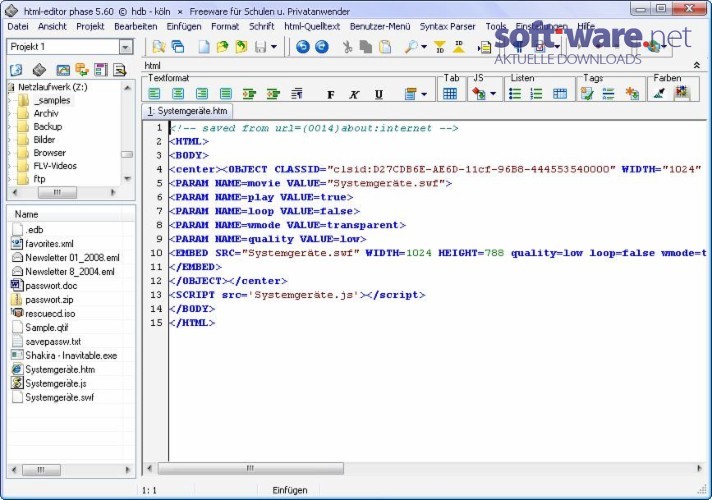Insert bulleted list icon in Listen
The image size is (712, 500).
514,94
